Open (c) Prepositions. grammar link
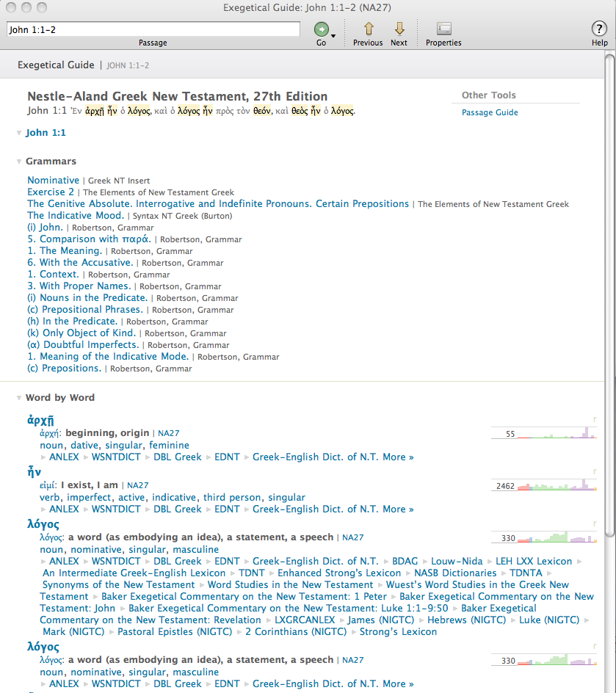Viewport: 616px width, 693px height. (65, 369)
